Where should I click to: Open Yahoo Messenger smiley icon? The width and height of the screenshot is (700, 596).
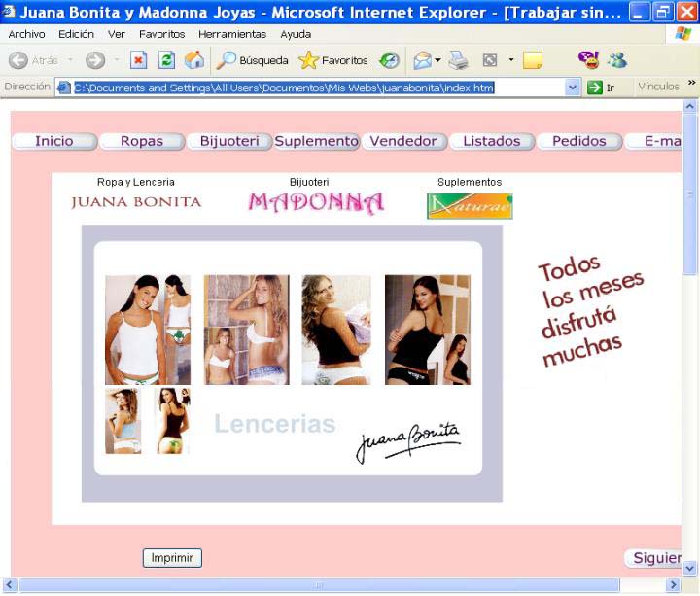tap(589, 60)
